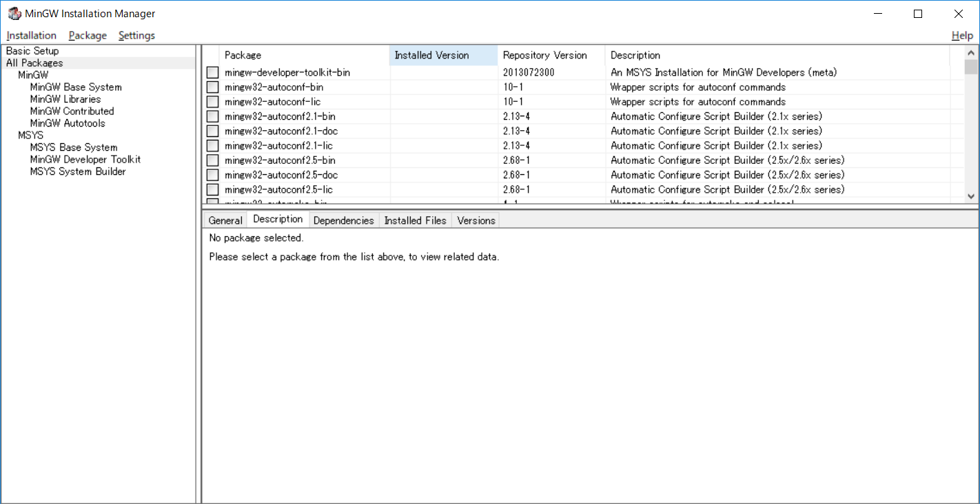
Task: Select the MinGW Autotools category
Action: (68, 123)
